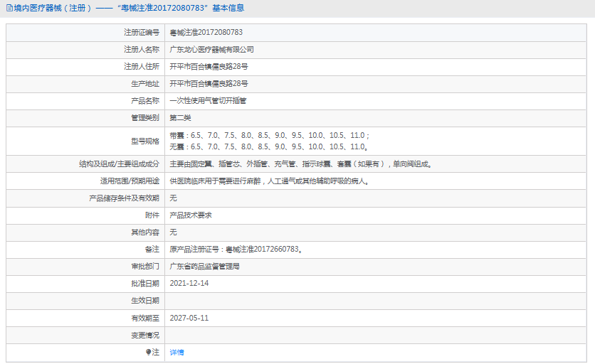The image size is (595, 364).
Task: Click expiry date 2027-05-11
Action: 189,318
